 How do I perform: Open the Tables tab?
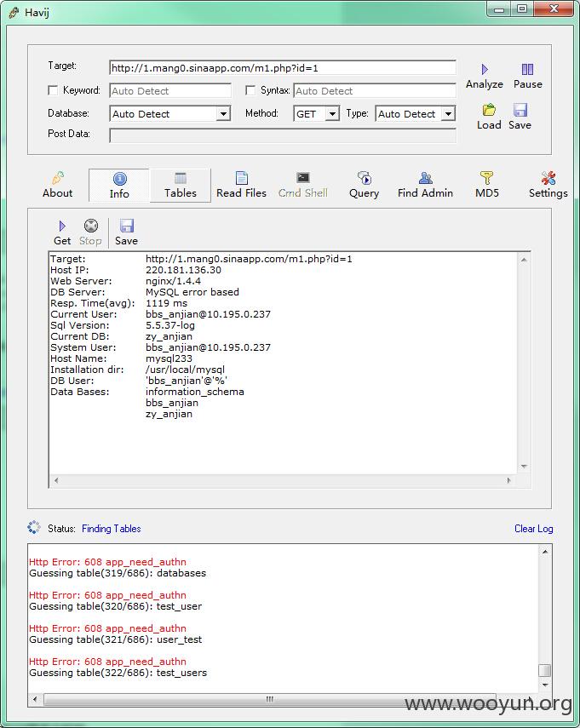point(181,185)
